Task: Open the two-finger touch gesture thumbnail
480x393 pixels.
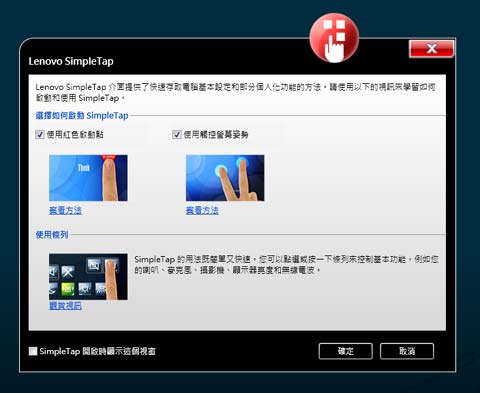Action: (x=225, y=178)
